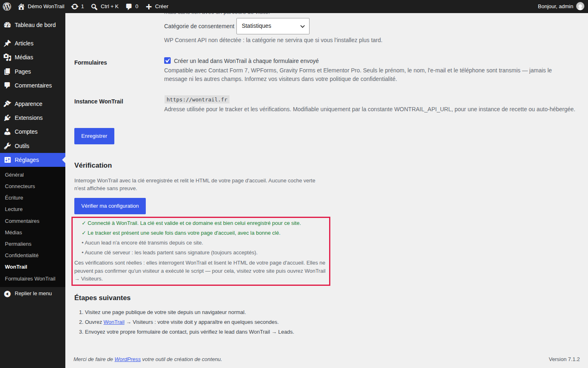Viewport: 588px width, 368px height.
Task: Open the updates icon showing 1
Action: pos(78,7)
